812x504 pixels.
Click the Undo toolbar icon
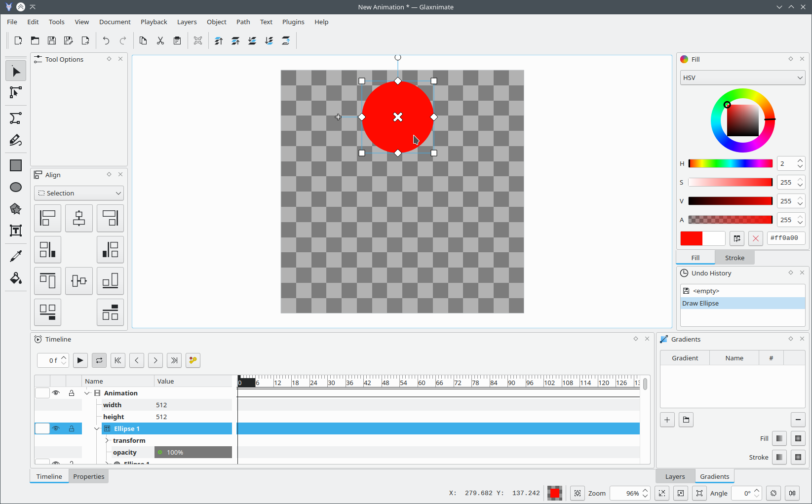coord(106,41)
